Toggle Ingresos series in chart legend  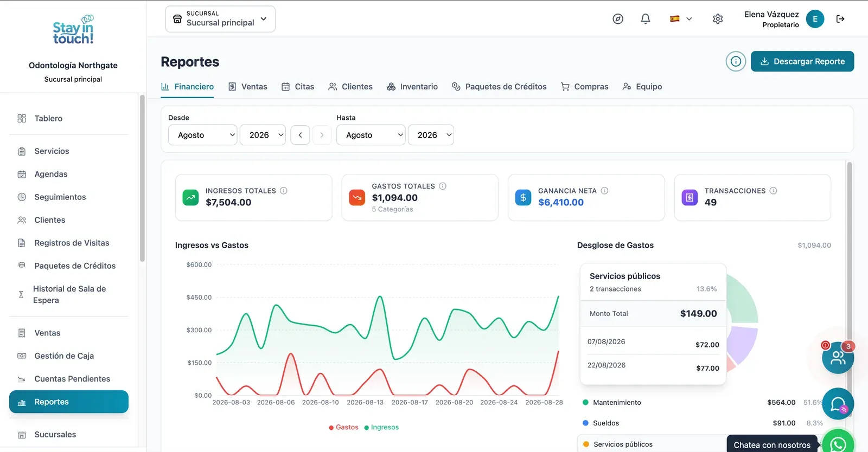(x=381, y=427)
